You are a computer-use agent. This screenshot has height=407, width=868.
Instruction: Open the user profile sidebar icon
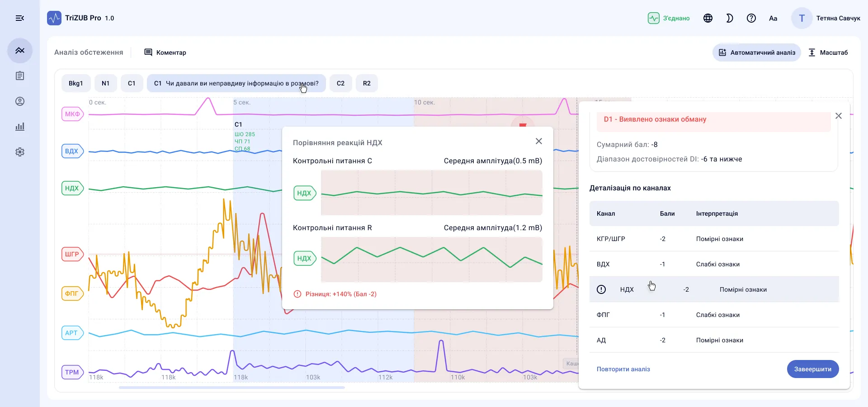20,101
